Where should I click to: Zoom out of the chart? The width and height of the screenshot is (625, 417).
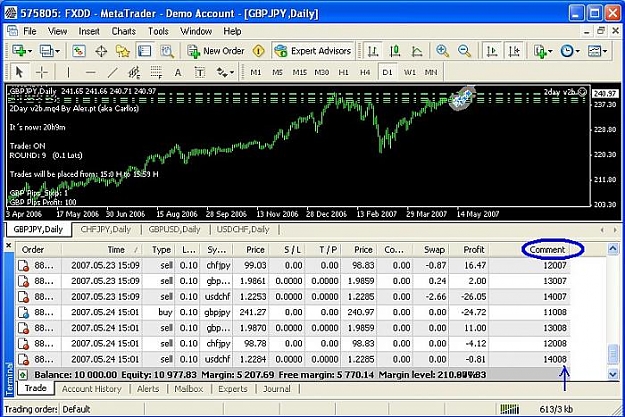click(464, 51)
